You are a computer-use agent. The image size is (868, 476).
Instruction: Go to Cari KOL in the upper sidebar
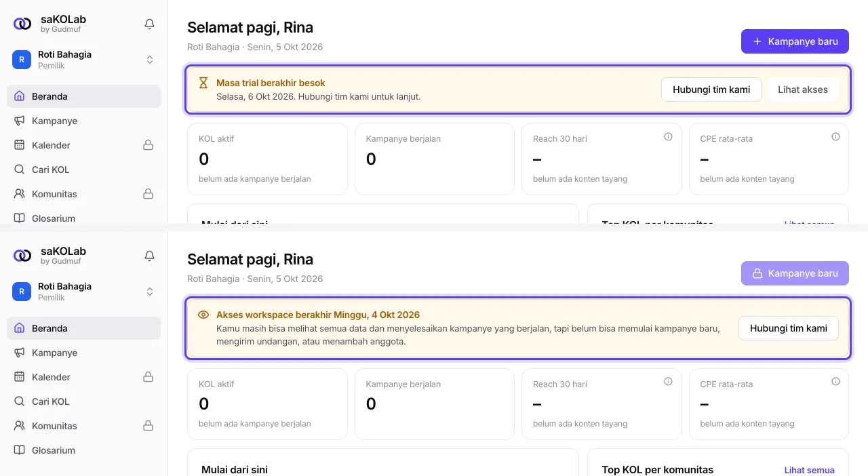84,170
